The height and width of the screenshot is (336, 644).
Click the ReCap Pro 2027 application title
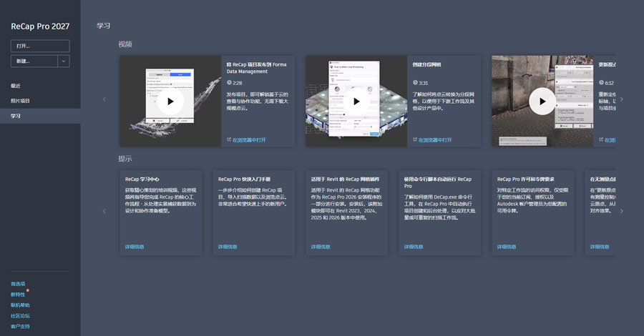pyautogui.click(x=40, y=26)
